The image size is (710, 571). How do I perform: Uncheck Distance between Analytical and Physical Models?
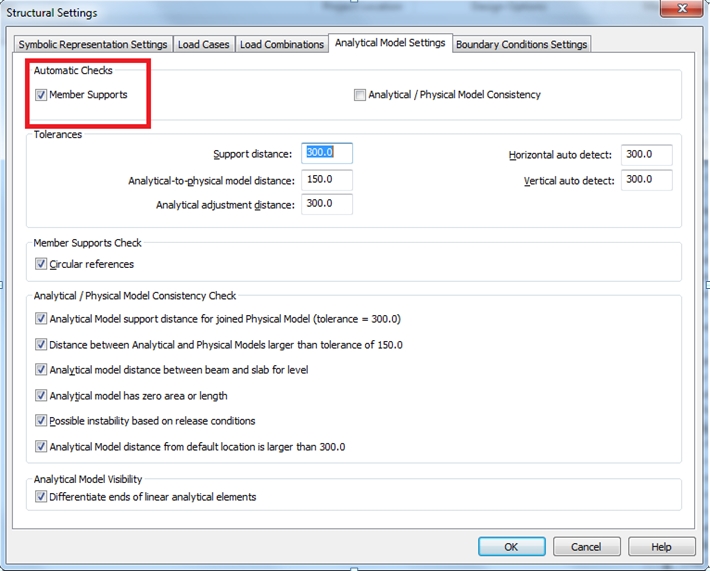point(41,345)
